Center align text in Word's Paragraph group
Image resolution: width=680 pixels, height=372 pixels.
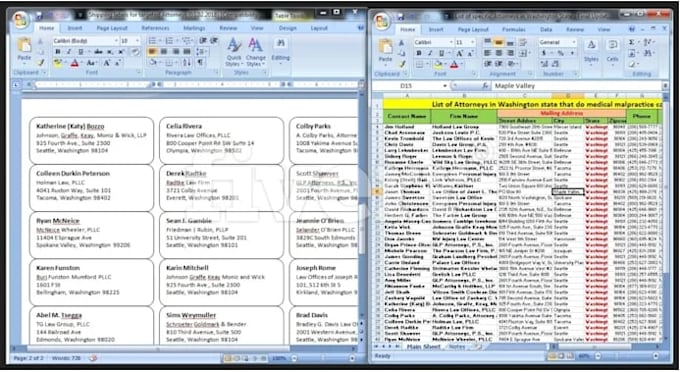164,52
